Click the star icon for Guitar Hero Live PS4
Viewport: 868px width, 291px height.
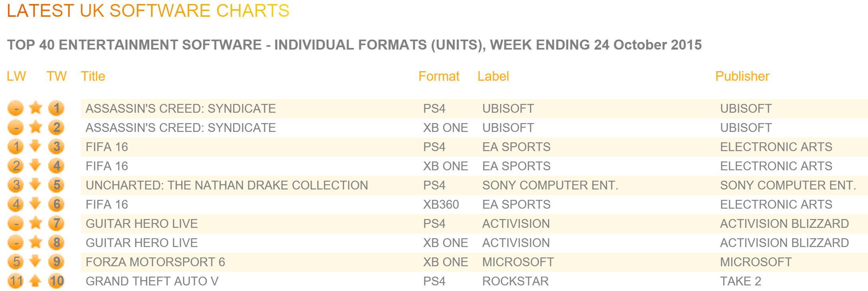(x=36, y=223)
